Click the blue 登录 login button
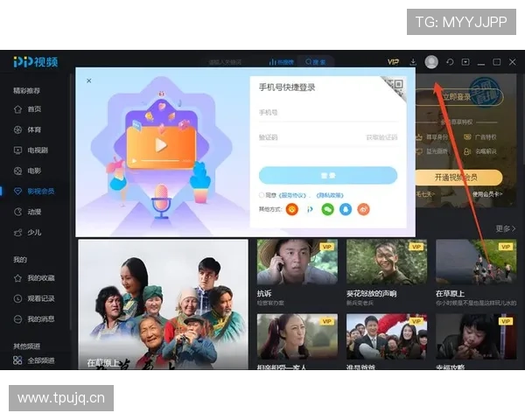The height and width of the screenshot is (420, 525). point(328,175)
